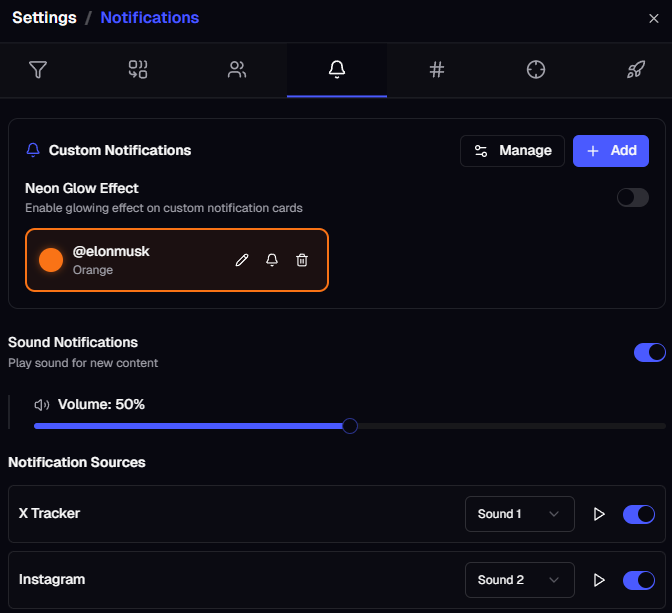The image size is (672, 613).
Task: Click the bell icon on @elonmusk card
Action: click(x=271, y=260)
